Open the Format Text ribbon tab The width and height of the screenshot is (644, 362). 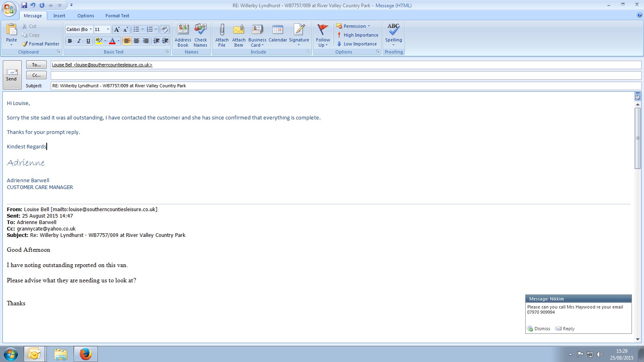[x=117, y=16]
